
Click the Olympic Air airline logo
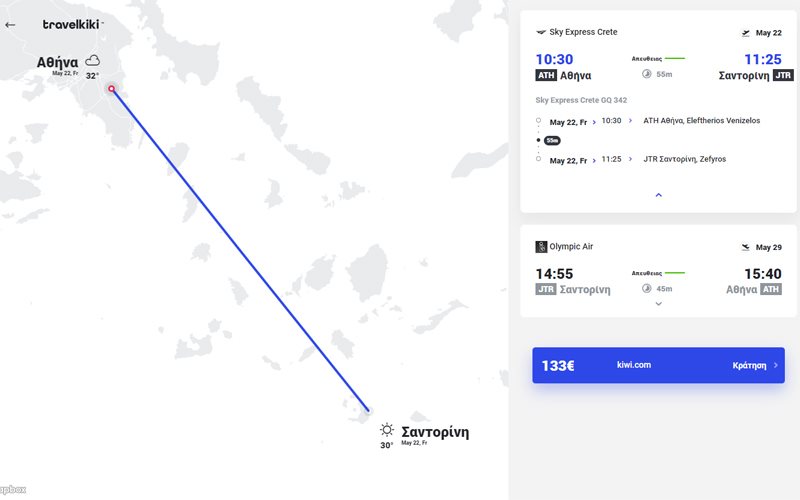541,247
